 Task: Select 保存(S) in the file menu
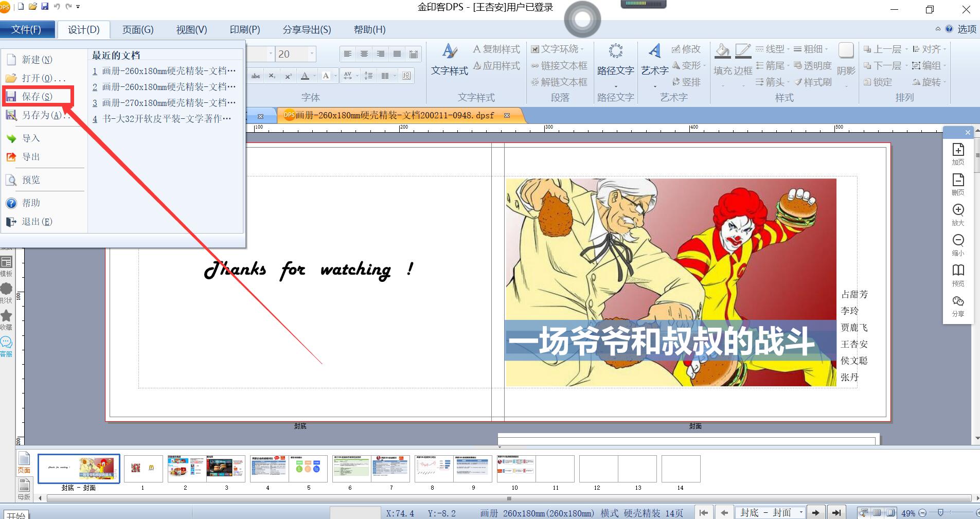pyautogui.click(x=38, y=97)
